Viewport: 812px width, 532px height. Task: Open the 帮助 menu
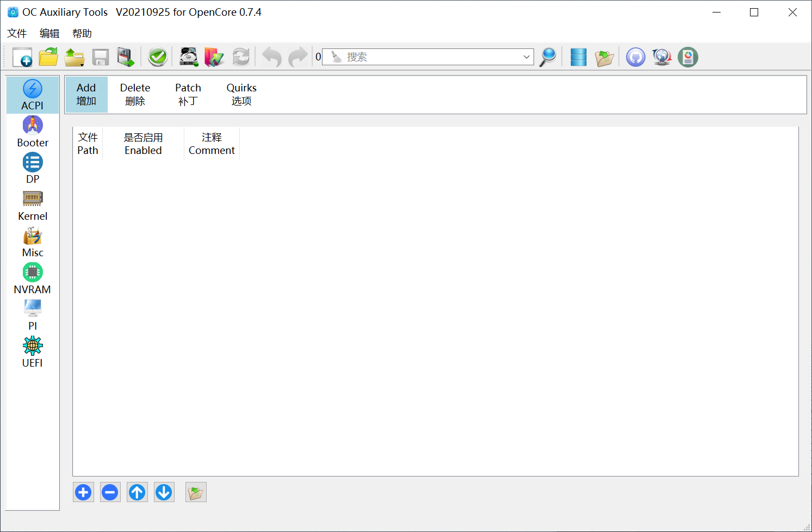pyautogui.click(x=82, y=33)
